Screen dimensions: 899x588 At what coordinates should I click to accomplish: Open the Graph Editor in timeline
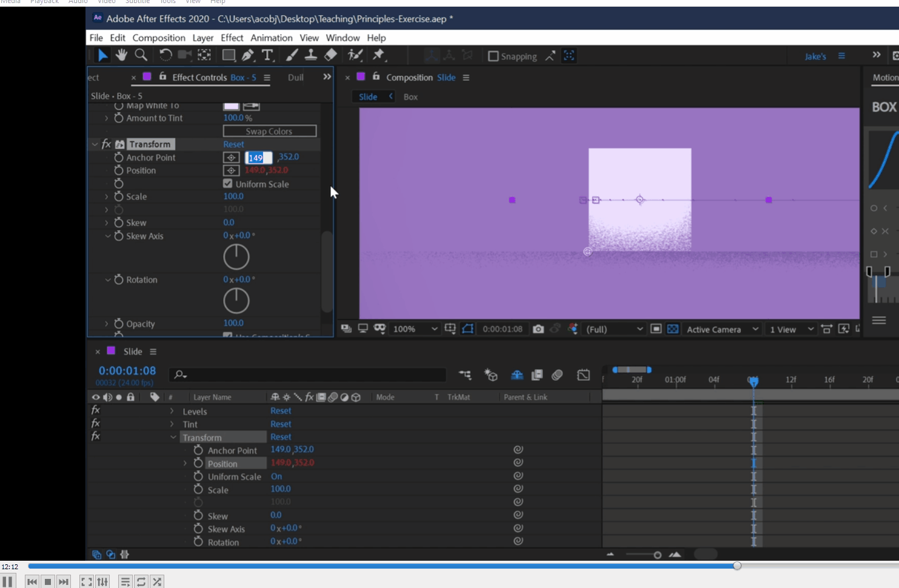click(x=584, y=375)
